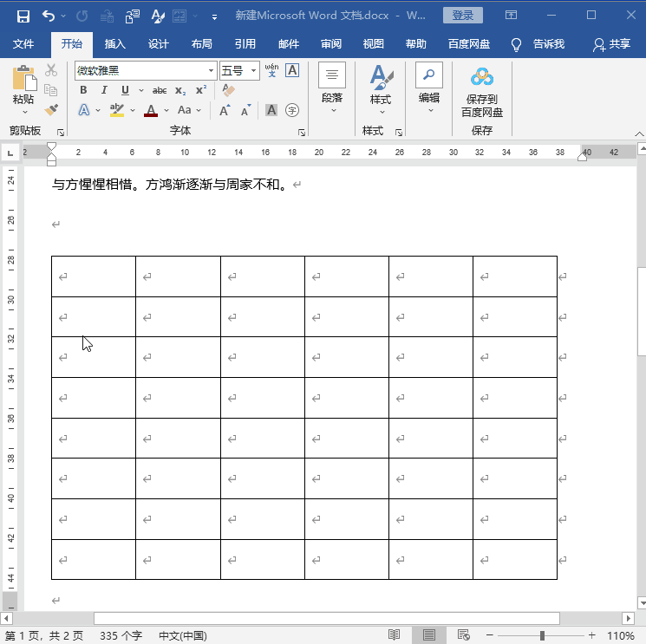Toggle Bold formatting
Image resolution: width=646 pixels, height=644 pixels.
pyautogui.click(x=83, y=90)
